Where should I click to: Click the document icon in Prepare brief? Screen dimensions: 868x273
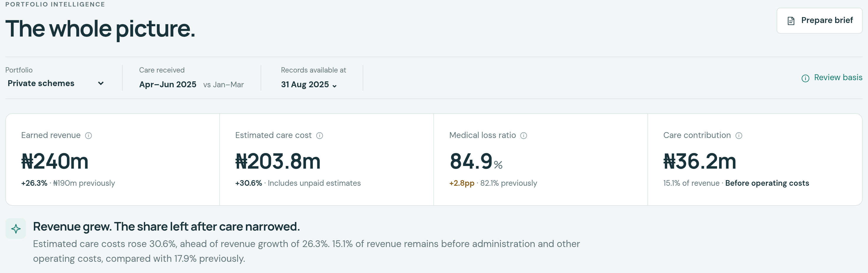tap(791, 21)
